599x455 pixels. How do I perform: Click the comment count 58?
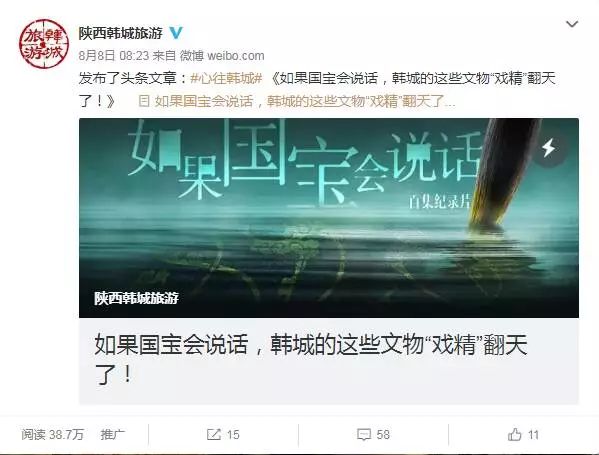(383, 434)
